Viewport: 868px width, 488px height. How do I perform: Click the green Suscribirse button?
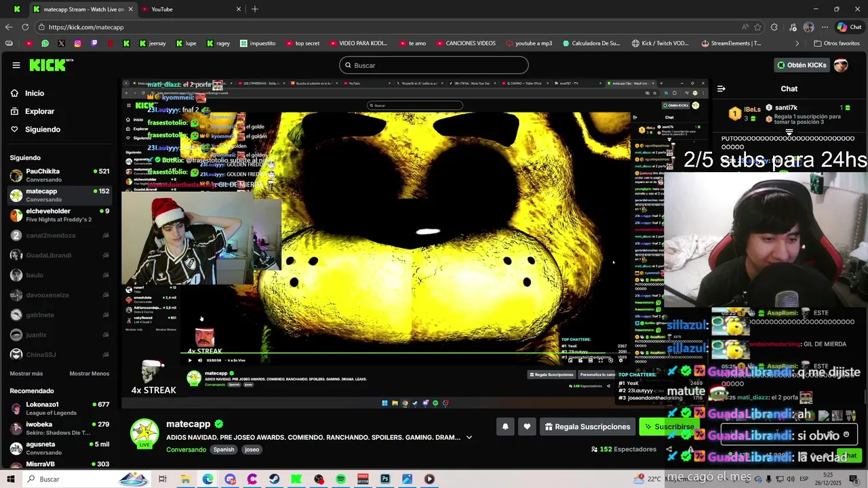click(x=669, y=426)
